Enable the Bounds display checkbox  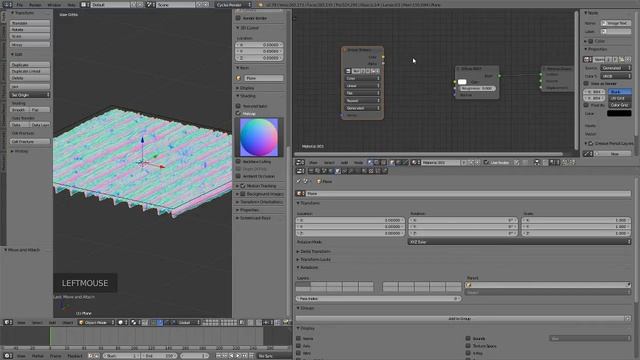[468, 338]
